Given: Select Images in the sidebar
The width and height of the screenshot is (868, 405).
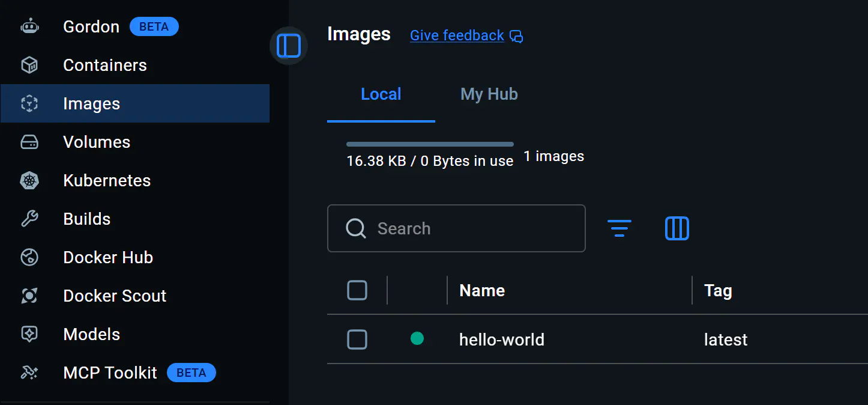Looking at the screenshot, I should (135, 103).
